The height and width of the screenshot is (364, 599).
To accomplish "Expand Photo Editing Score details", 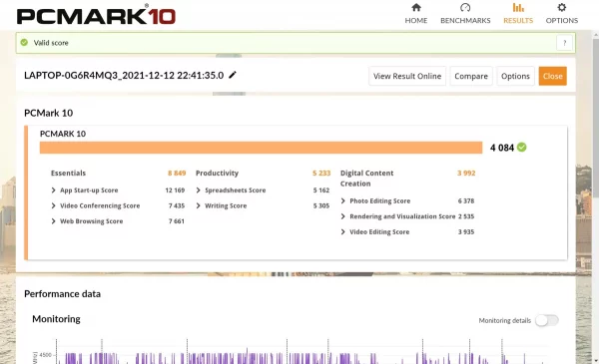I will tap(342, 200).
